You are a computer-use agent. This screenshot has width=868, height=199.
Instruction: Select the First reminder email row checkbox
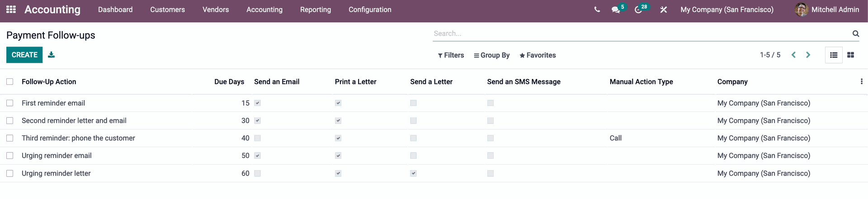tap(10, 103)
